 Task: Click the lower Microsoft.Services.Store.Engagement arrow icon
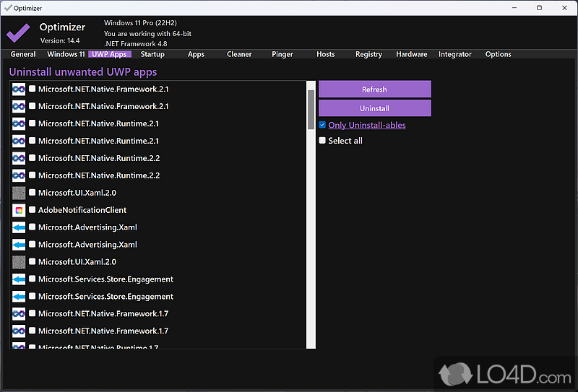19,297
